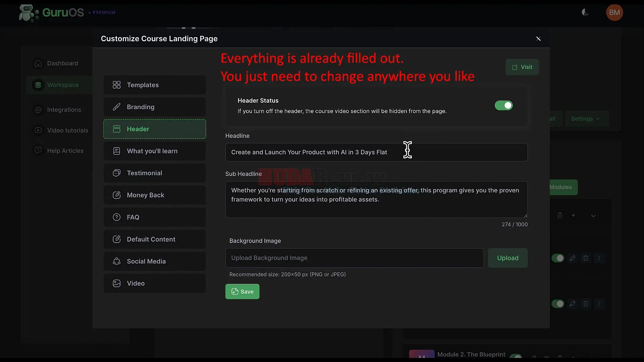644x362 pixels.
Task: Toggle the upper lesson row switch
Action: [558, 258]
